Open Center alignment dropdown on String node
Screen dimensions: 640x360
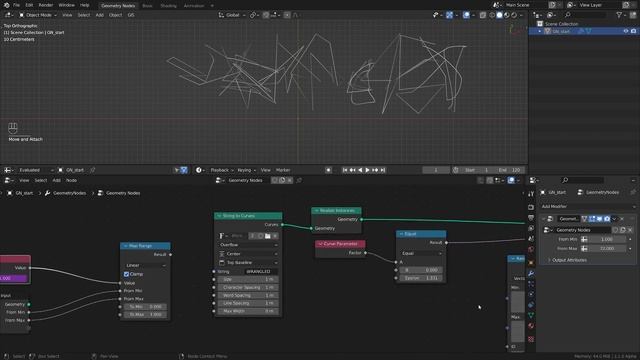click(x=248, y=254)
